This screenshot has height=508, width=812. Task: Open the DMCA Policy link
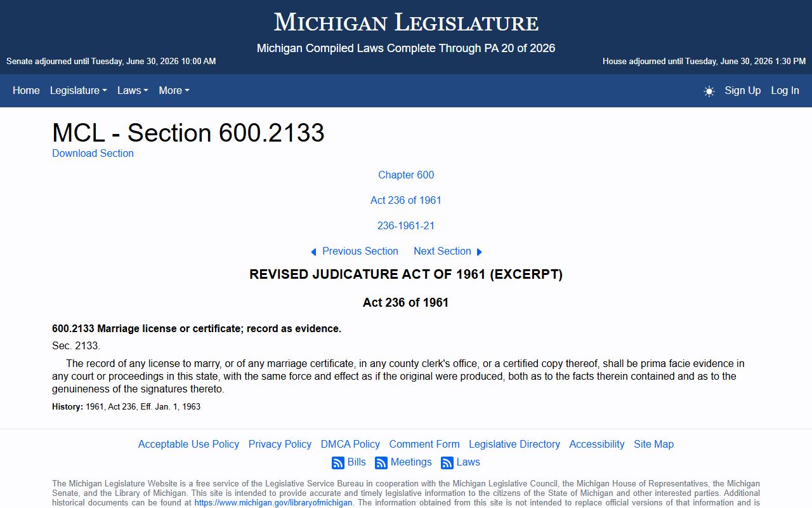point(350,444)
